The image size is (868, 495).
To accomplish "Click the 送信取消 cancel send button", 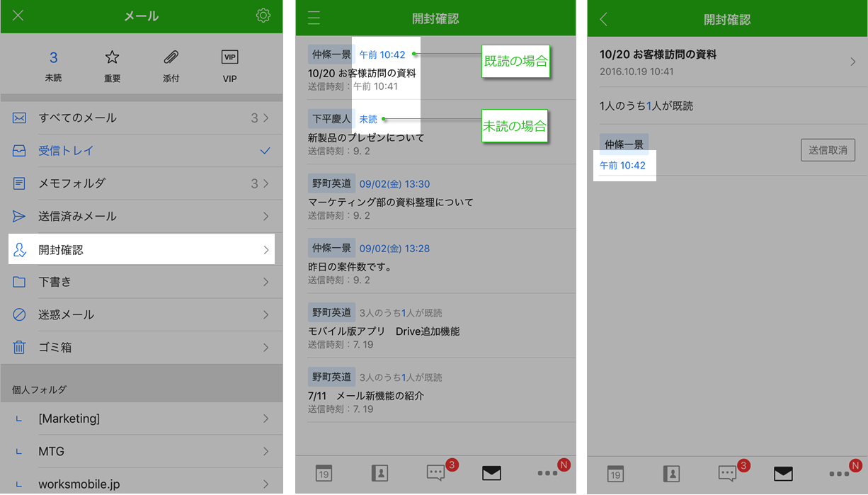I will coord(828,150).
